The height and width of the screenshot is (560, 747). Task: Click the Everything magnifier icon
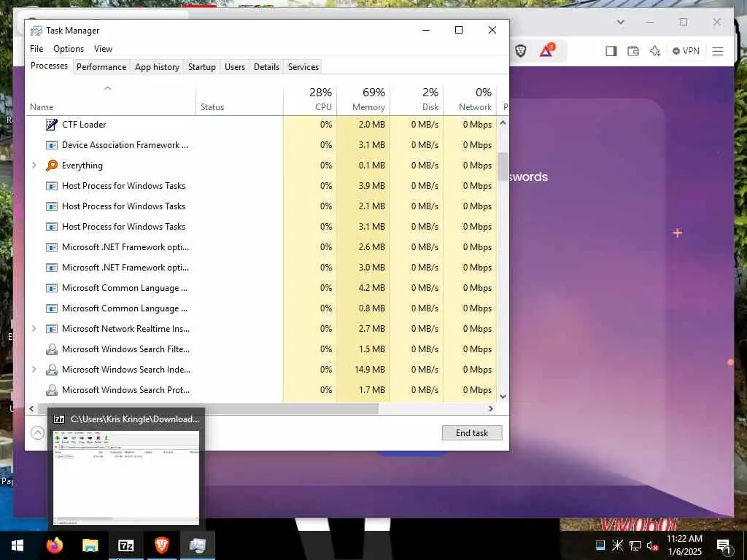click(52, 166)
